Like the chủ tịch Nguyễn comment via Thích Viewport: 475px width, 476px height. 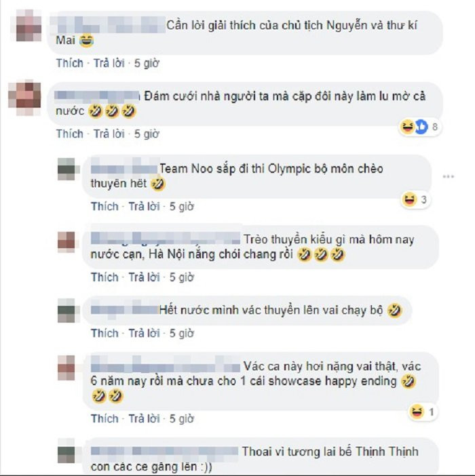click(x=69, y=63)
